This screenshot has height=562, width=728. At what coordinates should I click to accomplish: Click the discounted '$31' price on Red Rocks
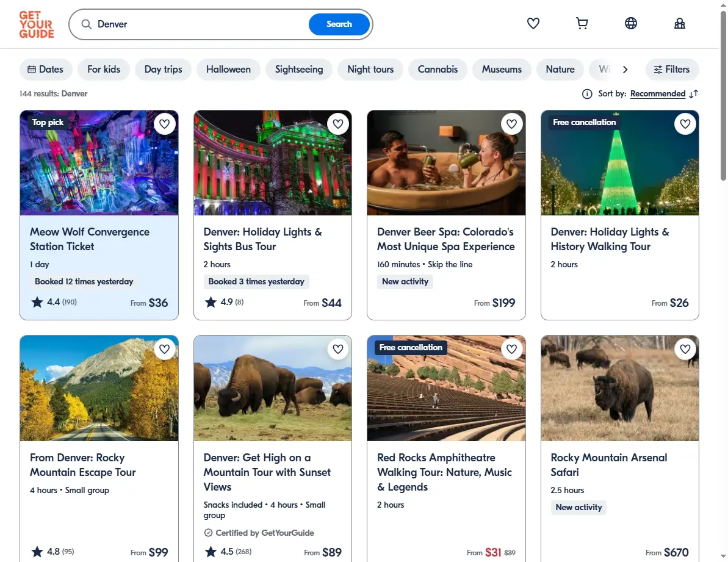(493, 552)
